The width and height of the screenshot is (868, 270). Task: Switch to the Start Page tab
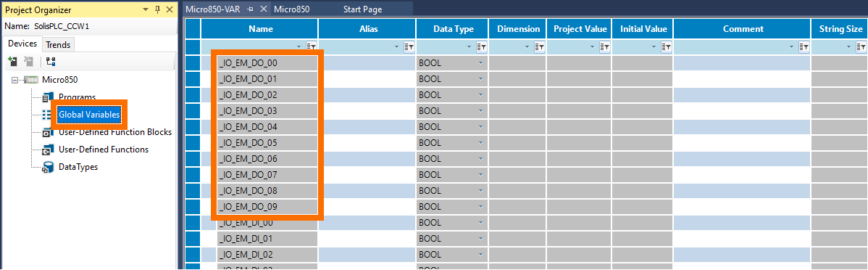click(x=362, y=9)
